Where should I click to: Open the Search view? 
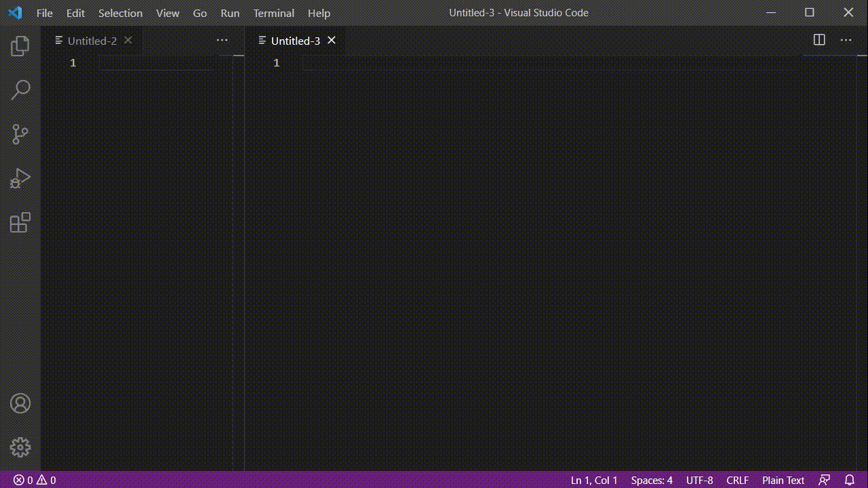click(20, 89)
